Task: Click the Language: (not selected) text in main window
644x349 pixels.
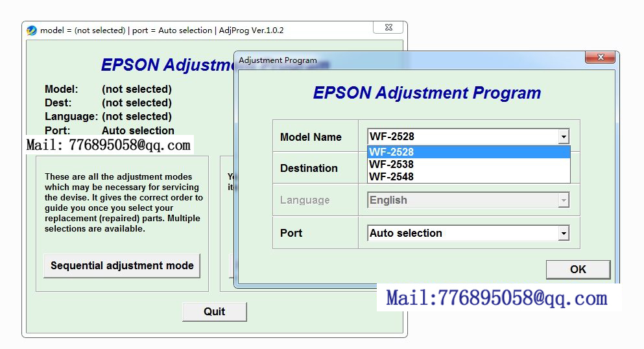Action: [108, 117]
